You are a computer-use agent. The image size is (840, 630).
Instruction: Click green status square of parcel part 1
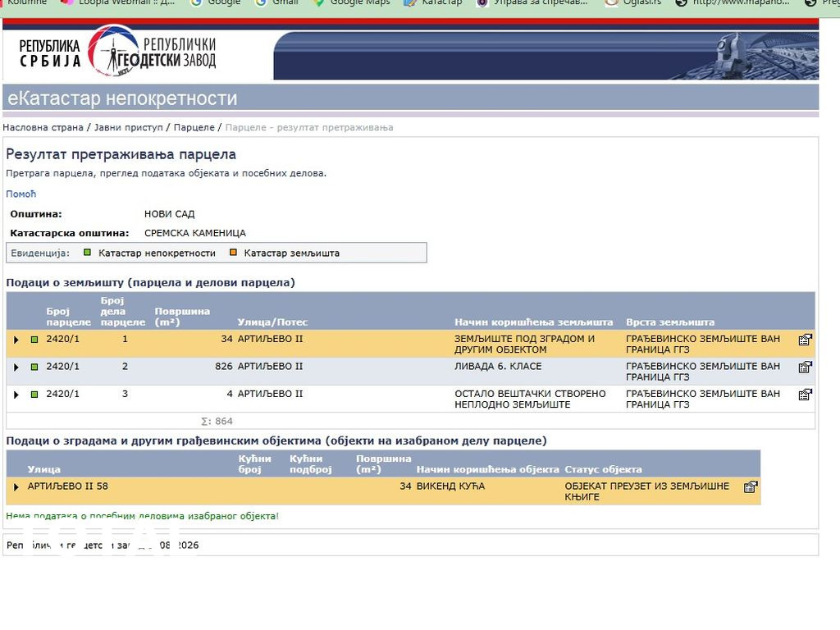(34, 340)
